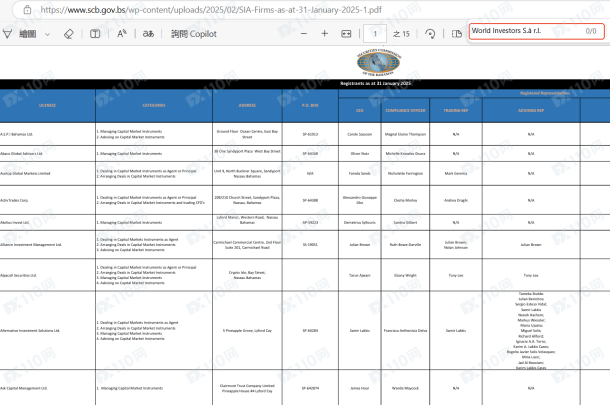Click the Tarun Ajwani CEO cell
This screenshot has width=610, height=405.
tap(360, 275)
